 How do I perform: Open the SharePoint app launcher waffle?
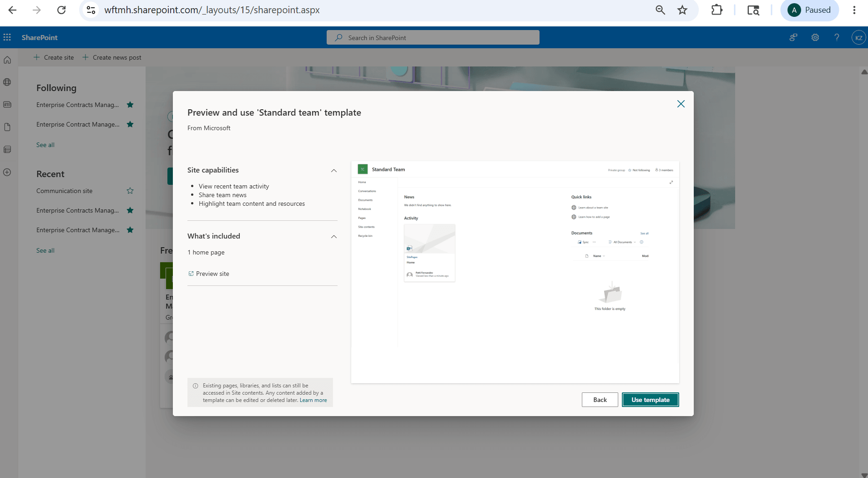pos(7,37)
